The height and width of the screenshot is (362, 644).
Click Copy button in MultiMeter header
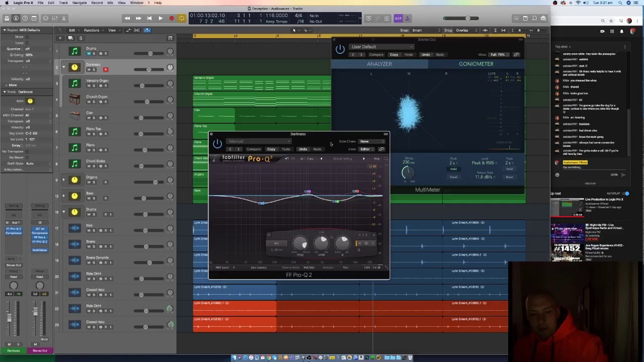(394, 54)
